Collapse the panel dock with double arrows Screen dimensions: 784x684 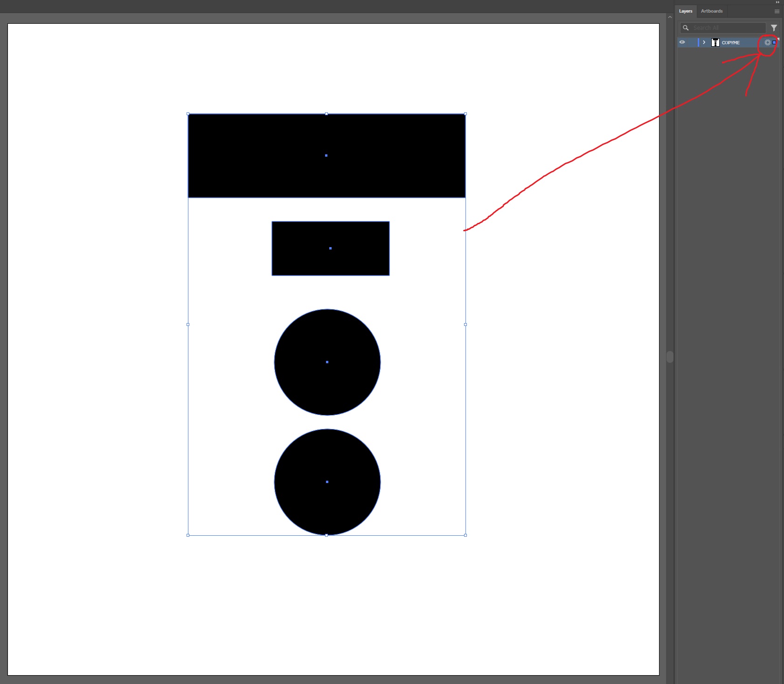tap(777, 2)
